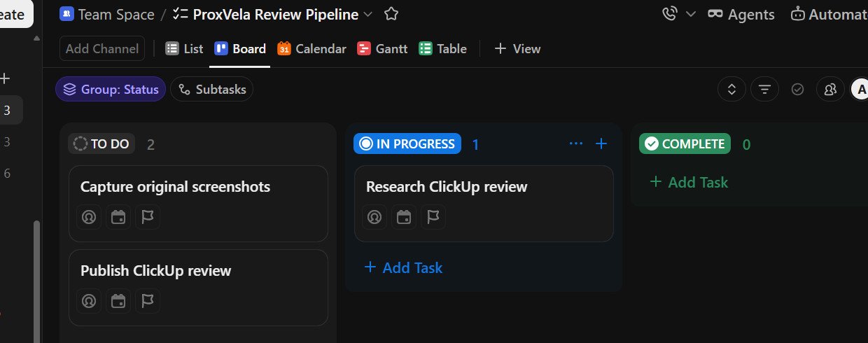Set priority flag on Publish ClickUp review

point(148,301)
